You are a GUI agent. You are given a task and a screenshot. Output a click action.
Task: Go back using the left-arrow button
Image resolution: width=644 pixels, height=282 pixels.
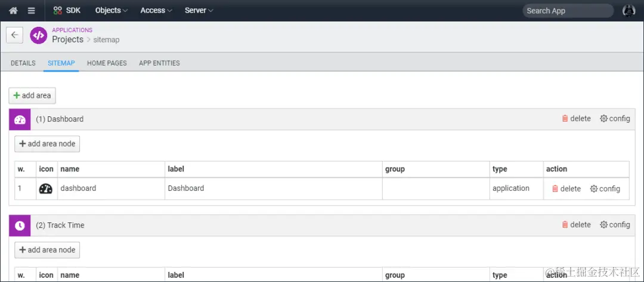(x=14, y=35)
